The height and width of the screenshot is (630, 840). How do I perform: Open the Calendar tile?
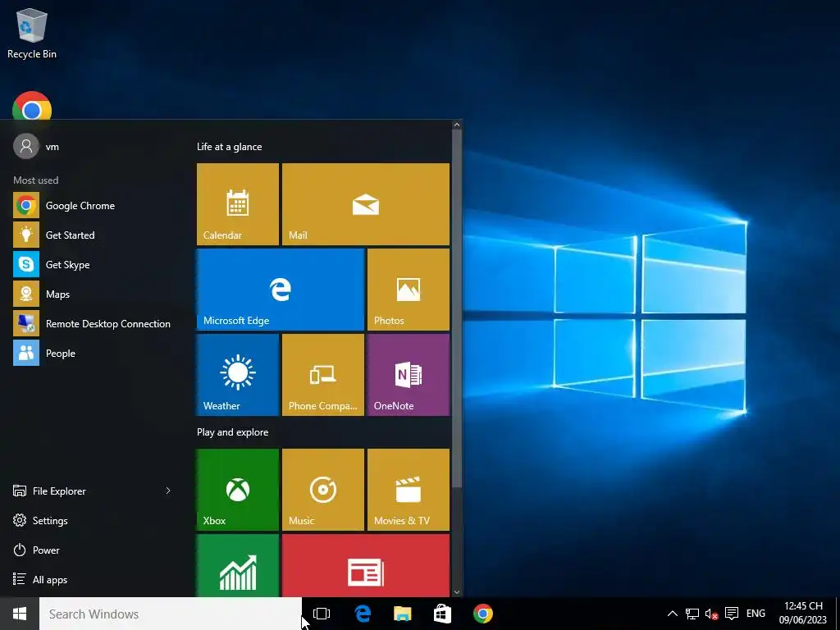click(x=238, y=204)
